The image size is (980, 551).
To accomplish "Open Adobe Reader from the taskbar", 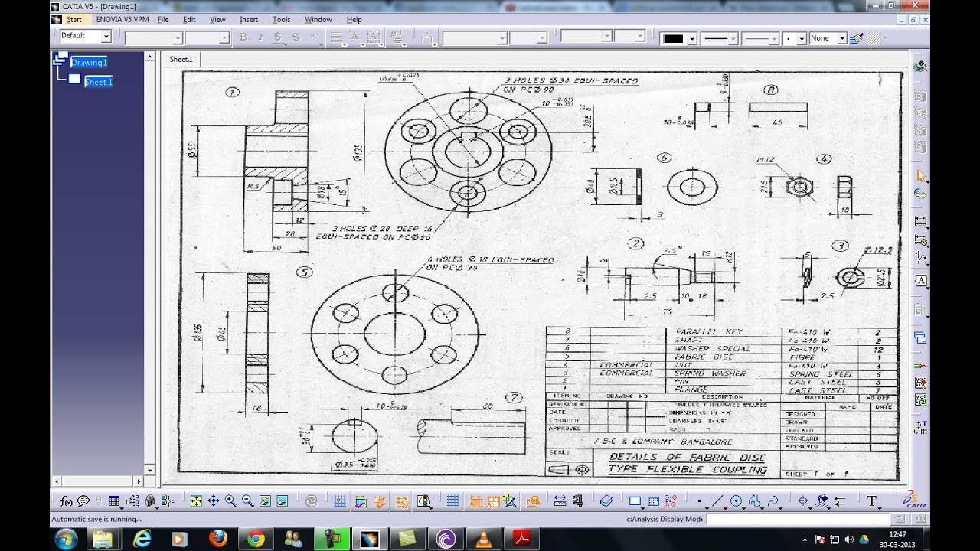I will tap(522, 539).
